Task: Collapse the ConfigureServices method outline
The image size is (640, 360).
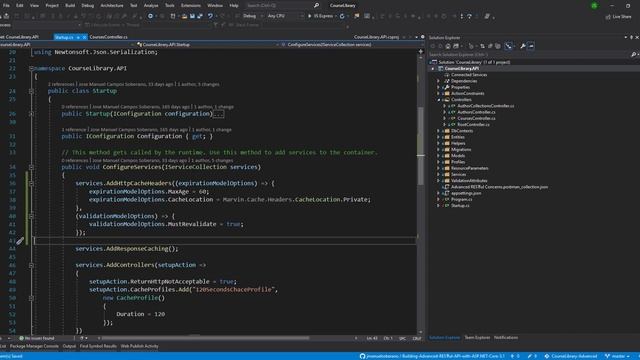Action: click(x=31, y=167)
